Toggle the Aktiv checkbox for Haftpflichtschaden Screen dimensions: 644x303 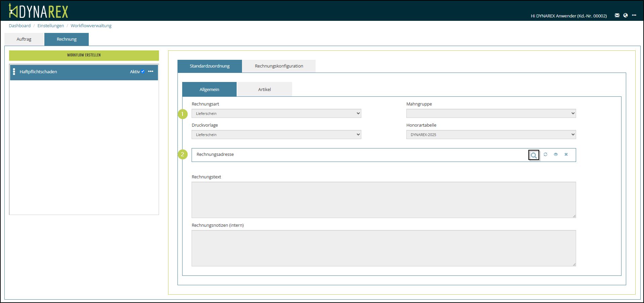(143, 72)
